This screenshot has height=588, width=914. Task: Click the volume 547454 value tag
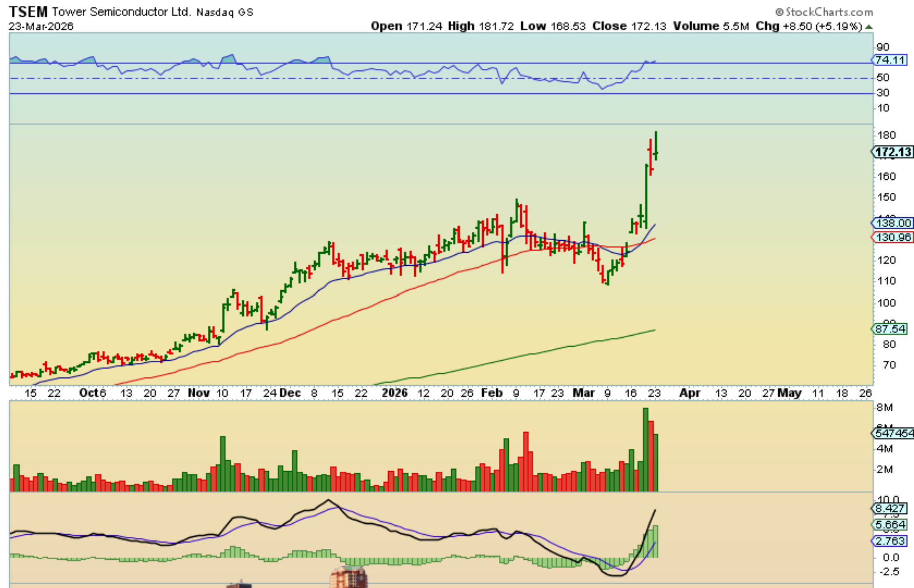click(x=893, y=433)
